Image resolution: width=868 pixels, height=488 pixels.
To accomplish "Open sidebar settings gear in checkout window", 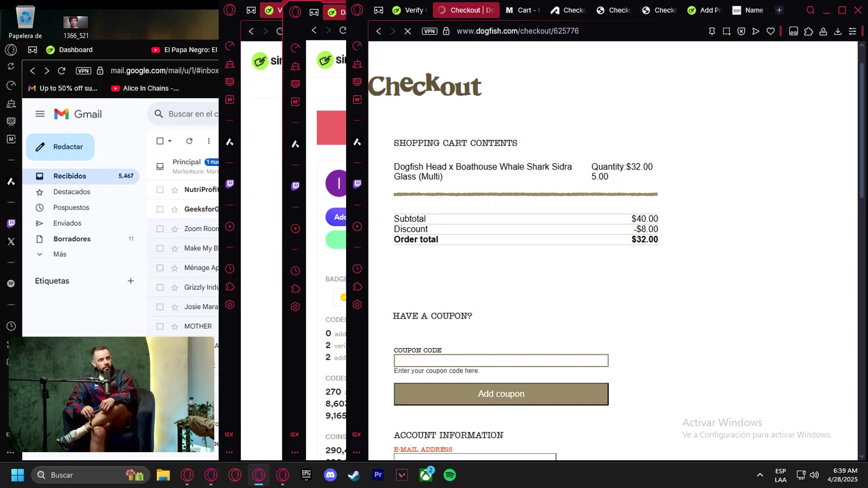I will pyautogui.click(x=357, y=305).
